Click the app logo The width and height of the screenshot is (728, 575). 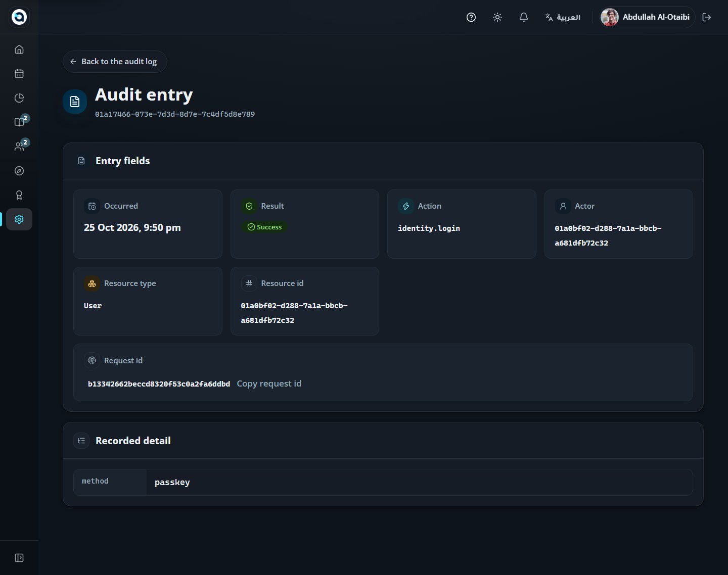(19, 17)
